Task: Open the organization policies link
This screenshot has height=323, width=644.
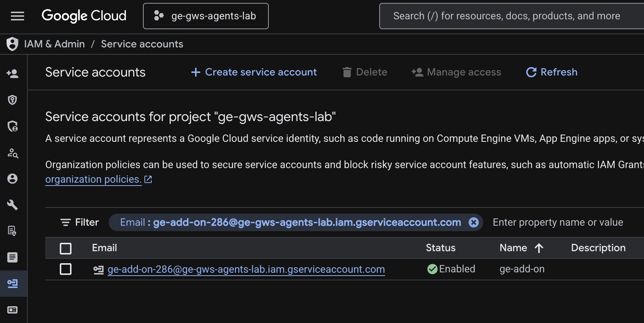Action: 93,179
